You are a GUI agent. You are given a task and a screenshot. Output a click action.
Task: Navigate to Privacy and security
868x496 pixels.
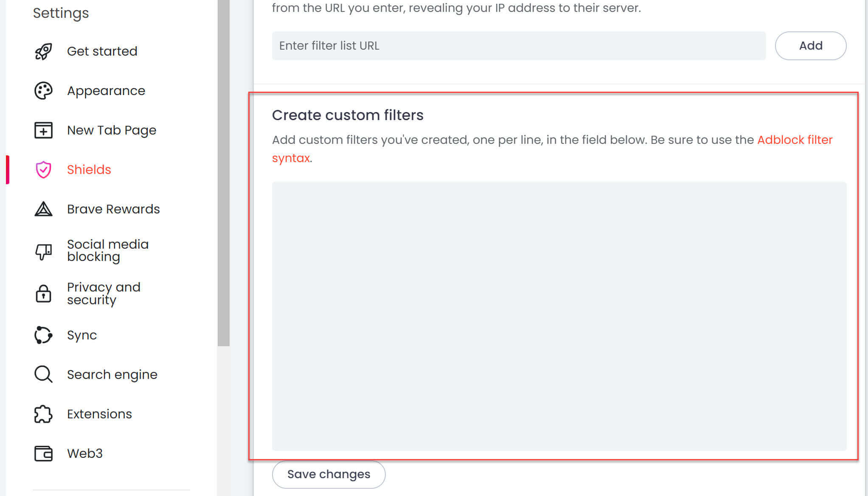pyautogui.click(x=104, y=294)
